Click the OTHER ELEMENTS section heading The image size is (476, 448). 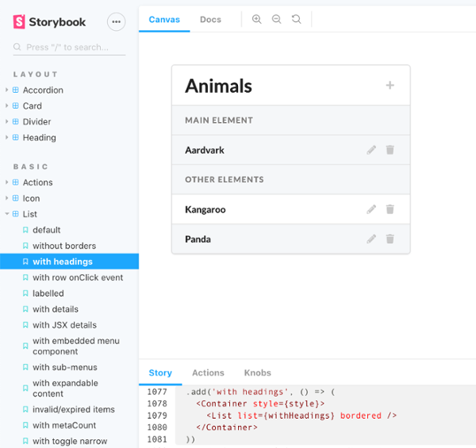[x=225, y=179]
